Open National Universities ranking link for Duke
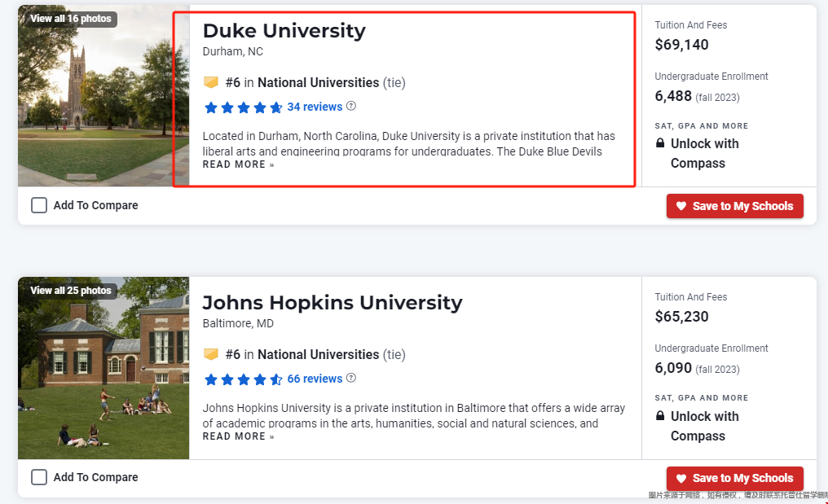 pos(319,83)
